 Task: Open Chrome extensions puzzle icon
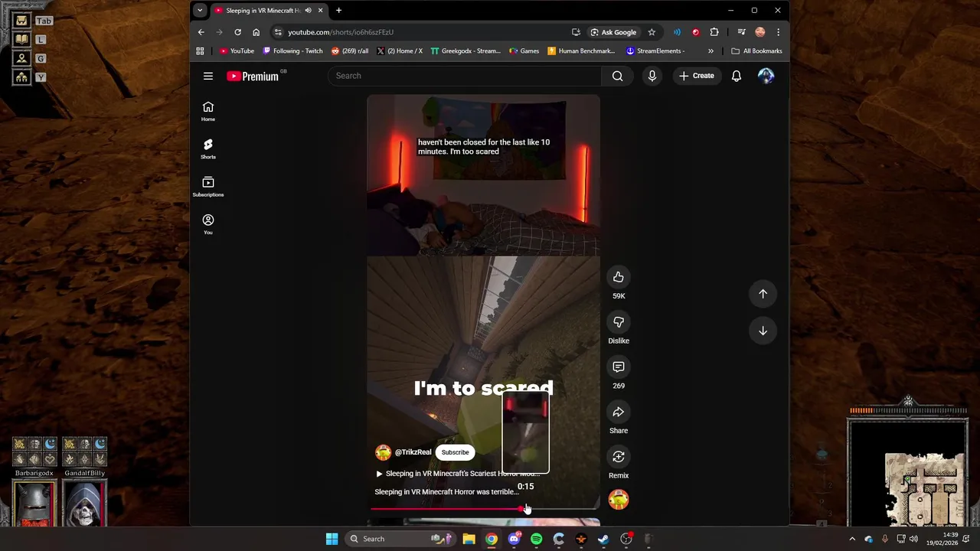click(x=714, y=32)
